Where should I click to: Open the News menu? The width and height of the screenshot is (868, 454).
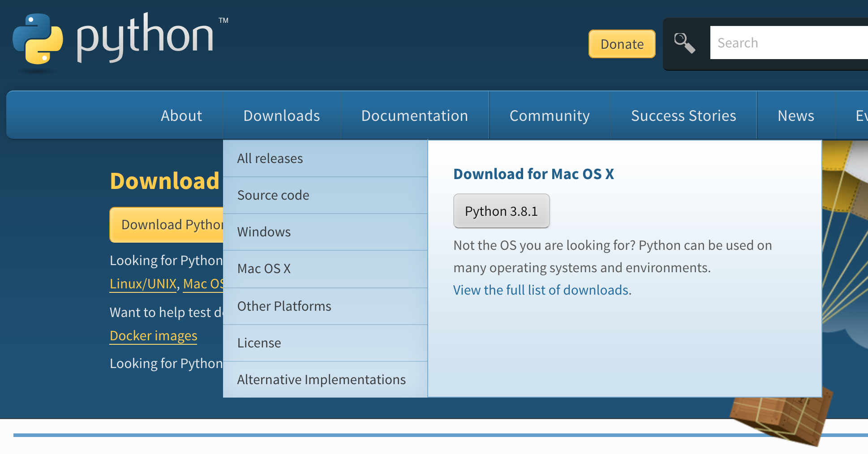click(x=796, y=116)
